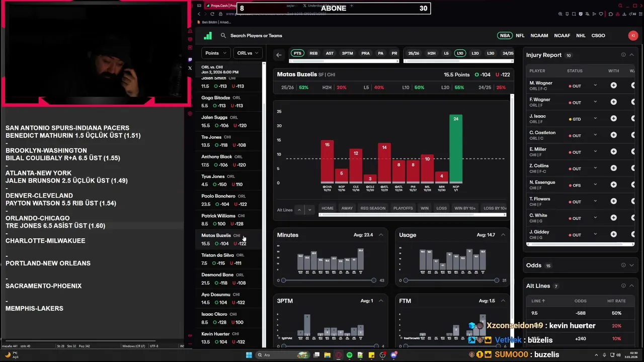The height and width of the screenshot is (362, 644).
Task: Select the L20 range pill
Action: (x=475, y=53)
